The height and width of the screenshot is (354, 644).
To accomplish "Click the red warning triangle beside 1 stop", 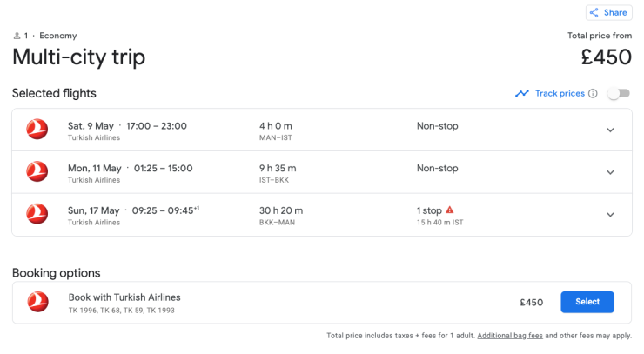I will [450, 210].
